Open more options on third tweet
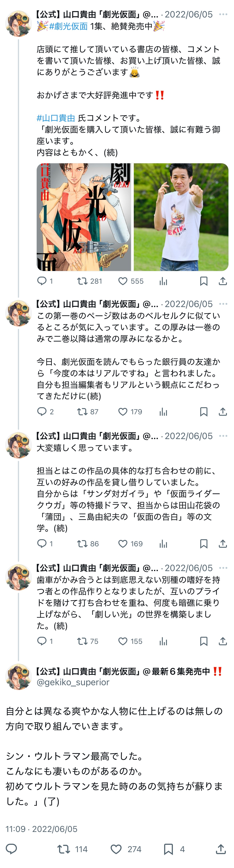Image resolution: width=234 pixels, height=868 pixels. [x=223, y=436]
